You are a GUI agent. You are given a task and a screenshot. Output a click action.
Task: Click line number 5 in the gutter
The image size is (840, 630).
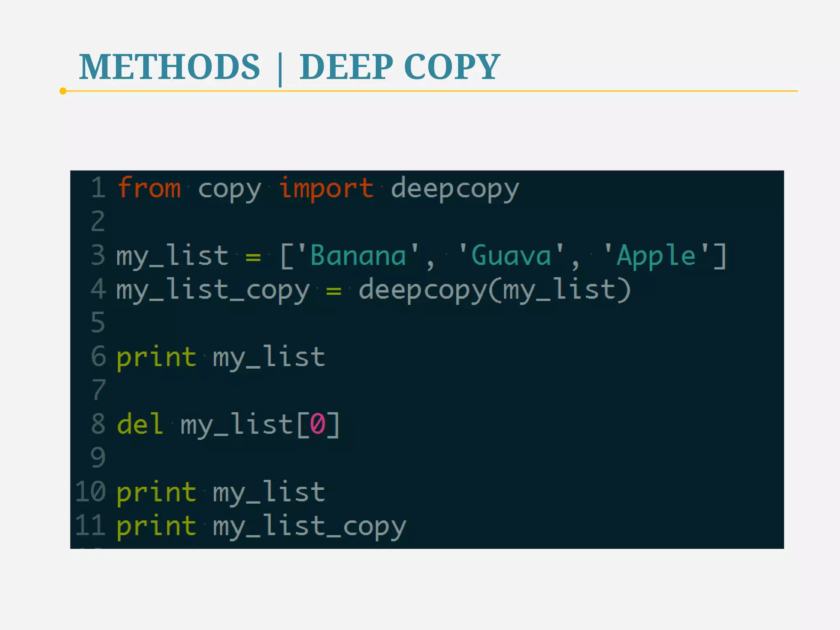pyautogui.click(x=98, y=322)
